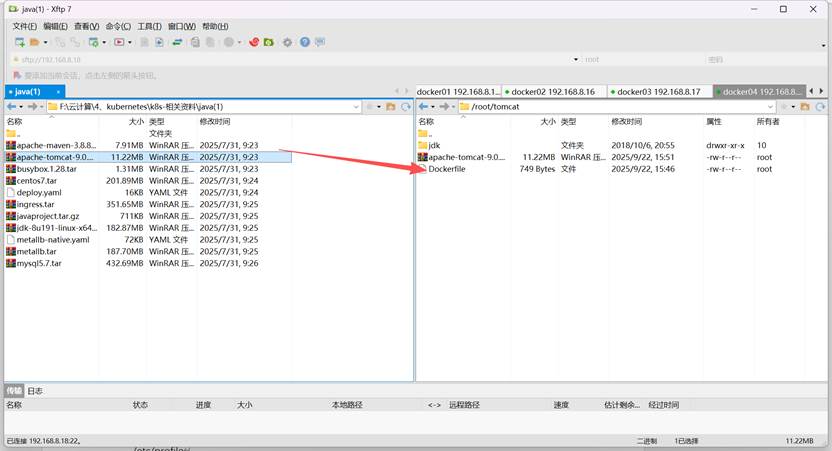Click the remote pane Back arrow
The width and height of the screenshot is (832, 451).
[x=423, y=107]
